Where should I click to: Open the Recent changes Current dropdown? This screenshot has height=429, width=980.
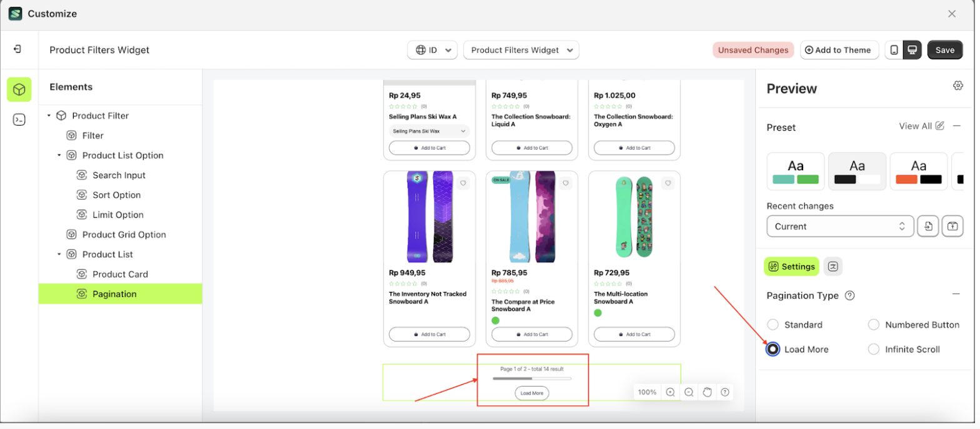click(x=840, y=226)
